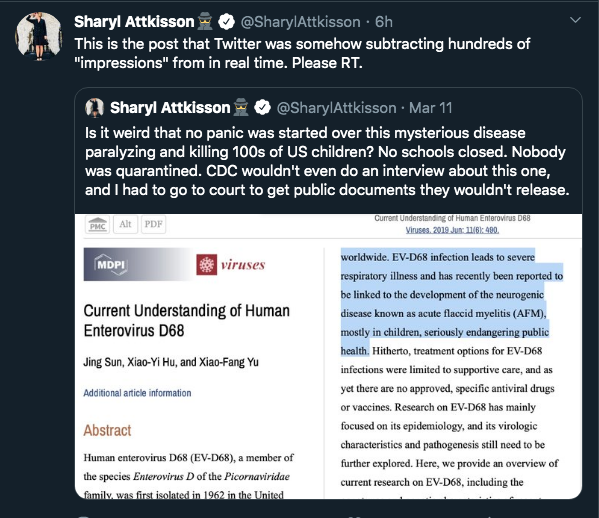Open the Mar 11 quoted tweet timestamp
599x518 pixels.
431,108
